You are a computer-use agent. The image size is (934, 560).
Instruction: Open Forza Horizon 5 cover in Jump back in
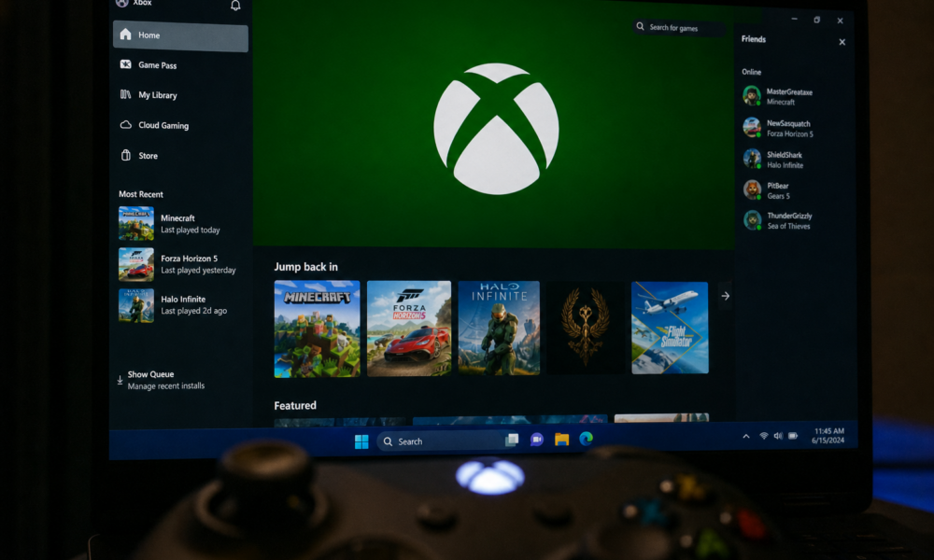coord(409,329)
